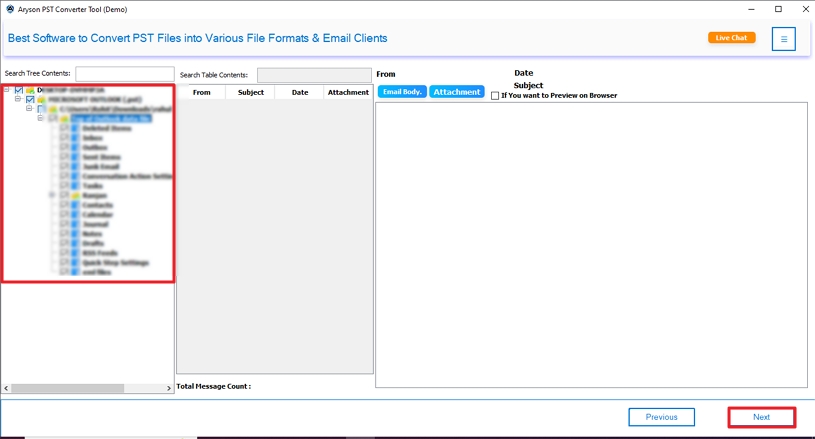Tick the Quick Step Settings checkbox
The width and height of the screenshot is (815, 439).
[64, 262]
